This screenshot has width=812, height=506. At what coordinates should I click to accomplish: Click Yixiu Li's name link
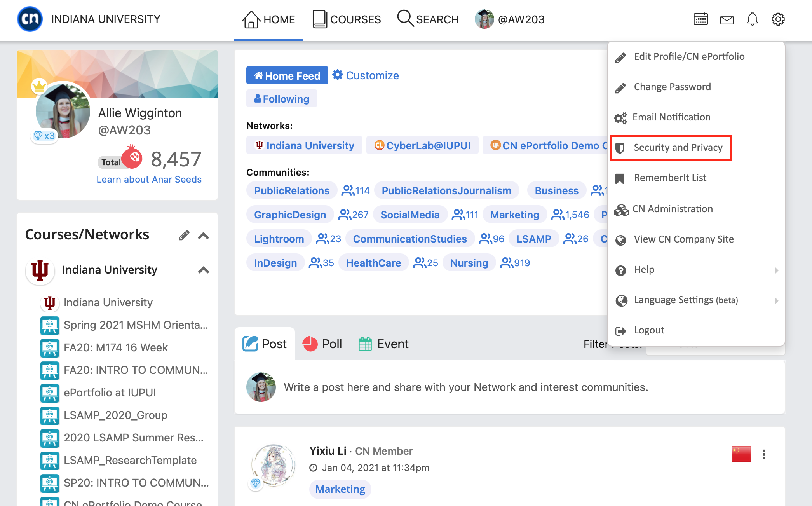click(328, 451)
